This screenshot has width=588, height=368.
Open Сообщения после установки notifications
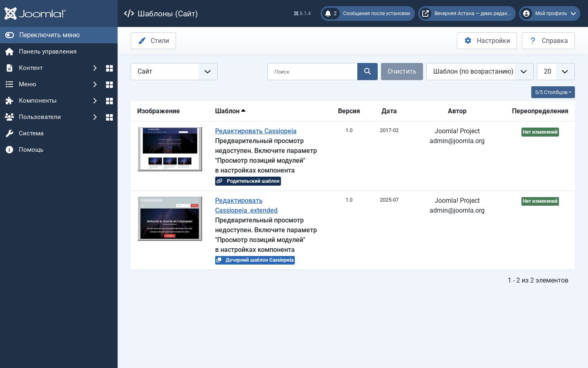pos(367,13)
